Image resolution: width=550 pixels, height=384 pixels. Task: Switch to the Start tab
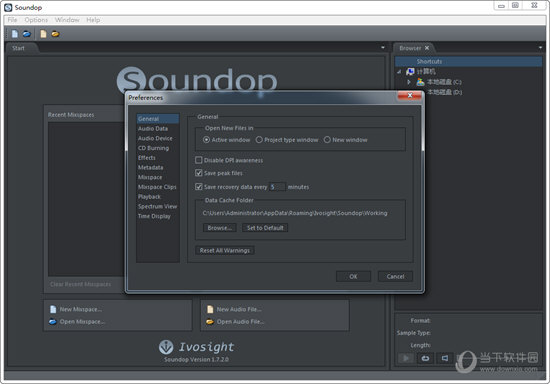(19, 48)
